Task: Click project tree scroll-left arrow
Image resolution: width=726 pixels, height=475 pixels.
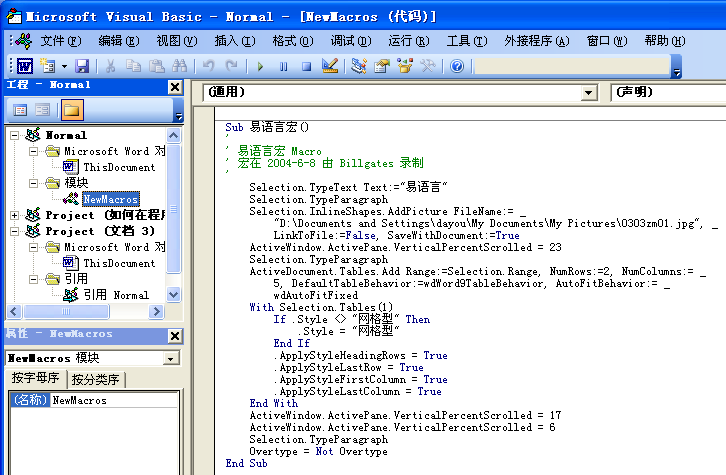Action: pos(14,312)
